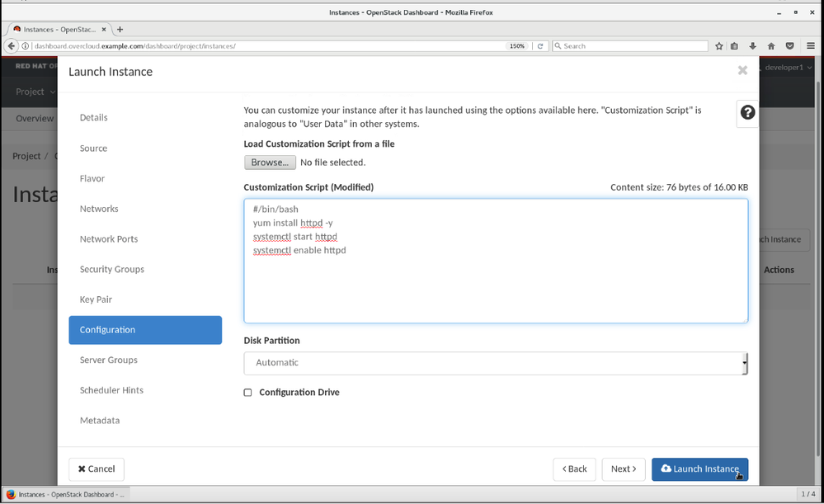Click Browse to load a script file
824x504 pixels.
pos(270,163)
